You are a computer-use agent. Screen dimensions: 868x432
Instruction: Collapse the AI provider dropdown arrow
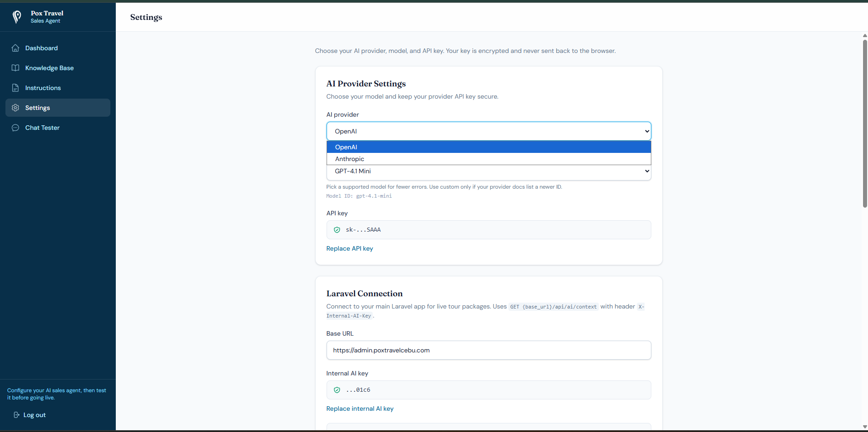[647, 131]
